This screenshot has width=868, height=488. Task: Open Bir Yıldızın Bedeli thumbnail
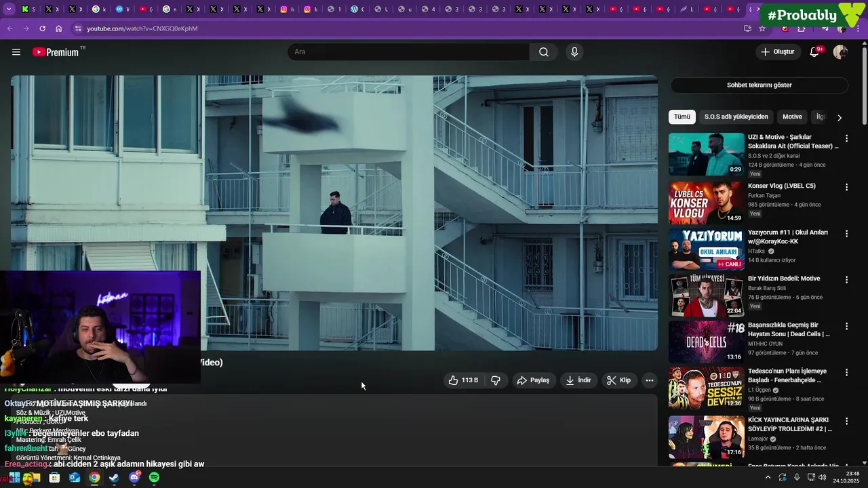pyautogui.click(x=706, y=296)
